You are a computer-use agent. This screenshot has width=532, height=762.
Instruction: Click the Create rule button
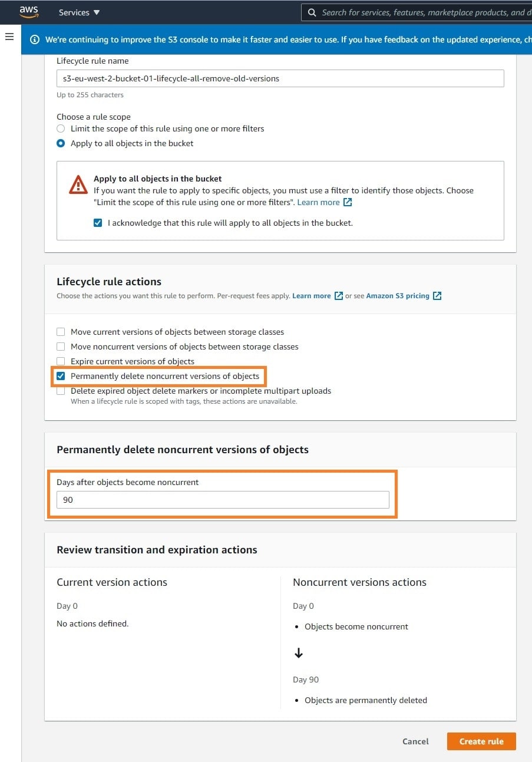(x=481, y=741)
